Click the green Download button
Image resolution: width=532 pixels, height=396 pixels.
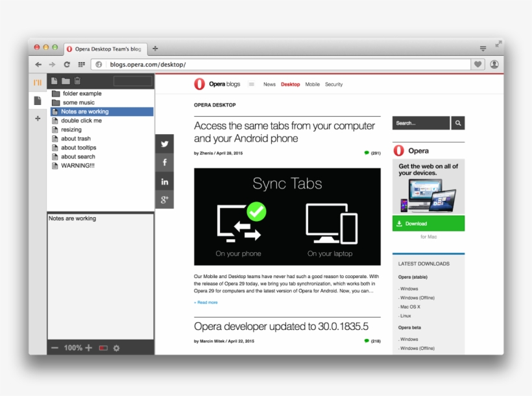coord(428,224)
